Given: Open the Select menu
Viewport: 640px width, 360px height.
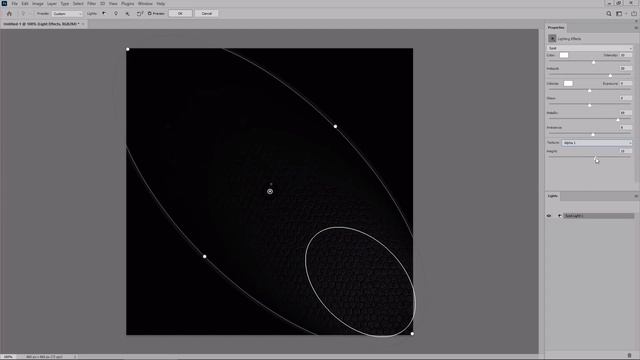Looking at the screenshot, I should pos(78,4).
